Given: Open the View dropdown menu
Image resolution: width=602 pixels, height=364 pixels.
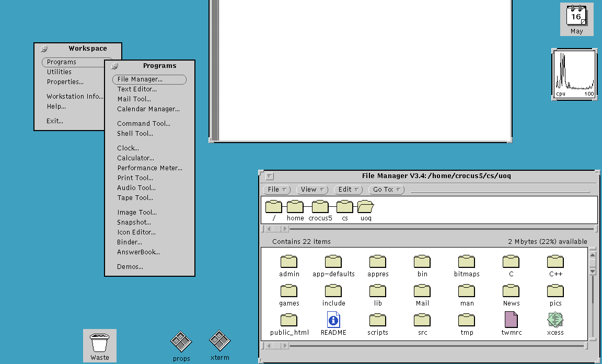Looking at the screenshot, I should [312, 190].
